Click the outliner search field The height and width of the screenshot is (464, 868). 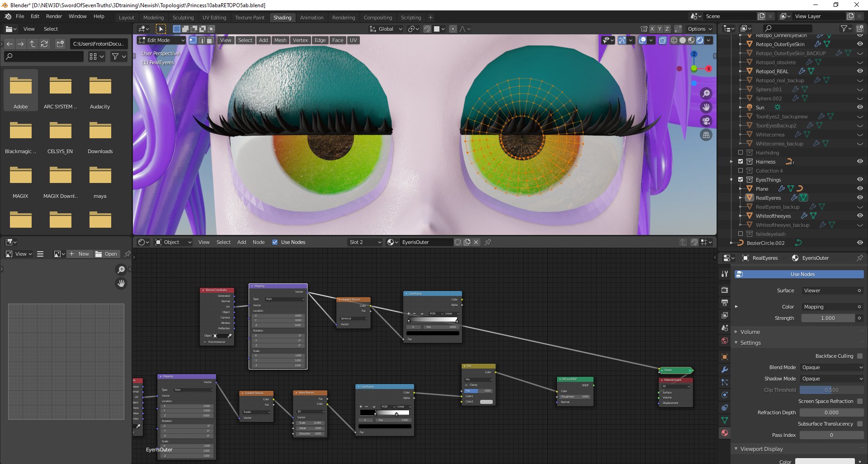(x=788, y=28)
